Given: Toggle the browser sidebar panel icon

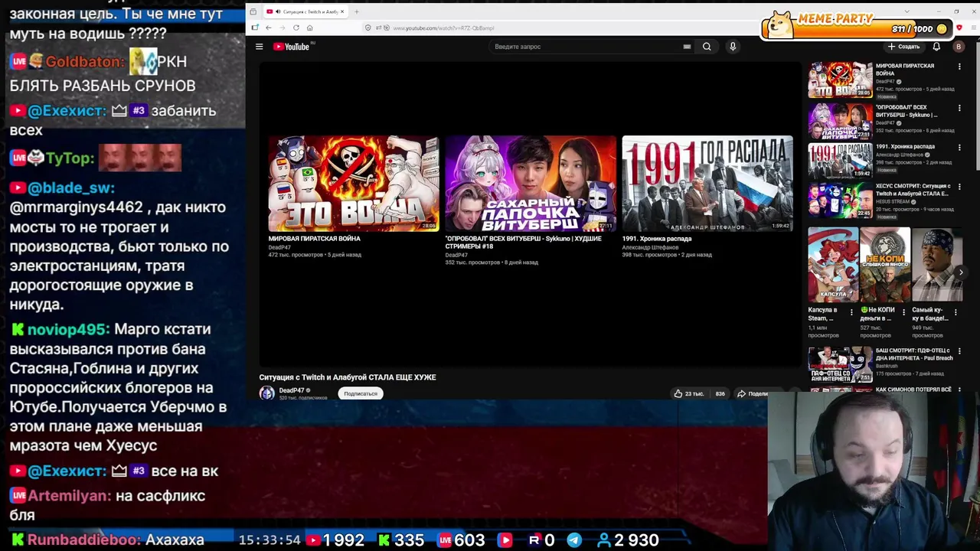Looking at the screenshot, I should (255, 28).
